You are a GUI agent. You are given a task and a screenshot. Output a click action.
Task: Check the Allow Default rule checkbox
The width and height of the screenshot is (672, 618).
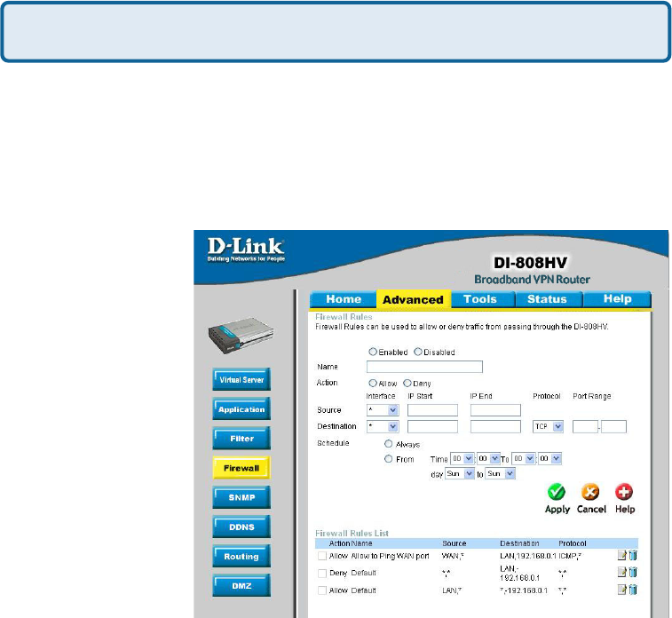tap(322, 590)
